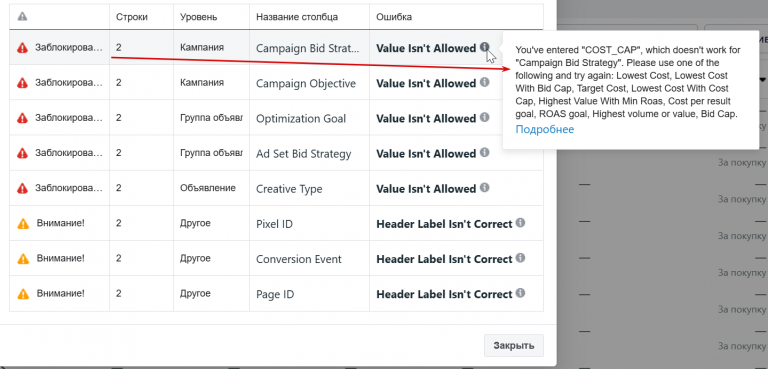
Task: Select the Creative Type error row
Action: click(276, 188)
